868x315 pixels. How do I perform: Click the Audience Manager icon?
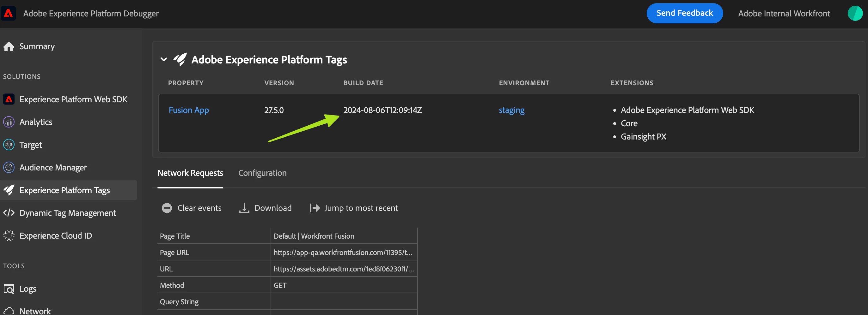[x=9, y=167]
